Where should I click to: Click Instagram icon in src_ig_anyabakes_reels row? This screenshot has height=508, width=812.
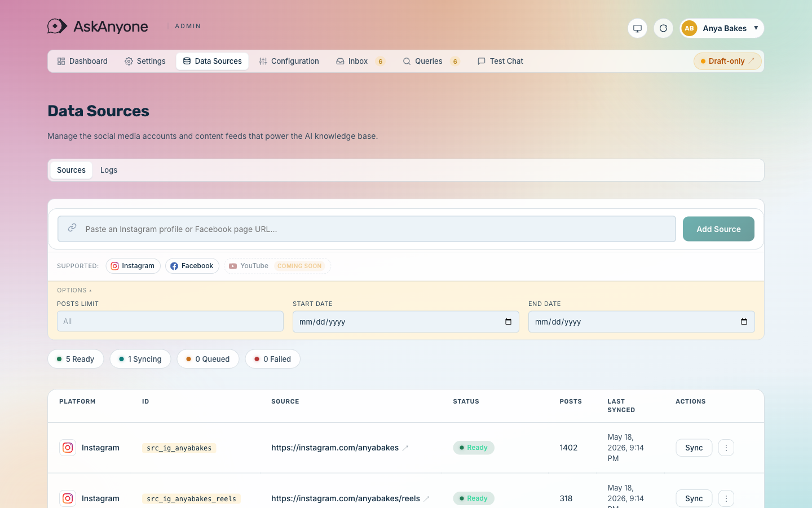point(68,498)
